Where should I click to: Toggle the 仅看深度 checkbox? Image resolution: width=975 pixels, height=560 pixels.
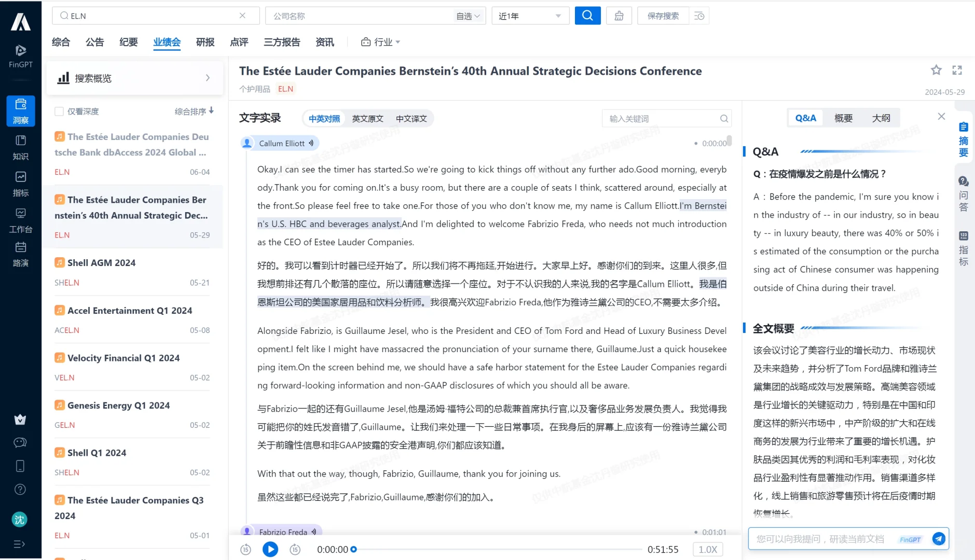[x=59, y=111]
